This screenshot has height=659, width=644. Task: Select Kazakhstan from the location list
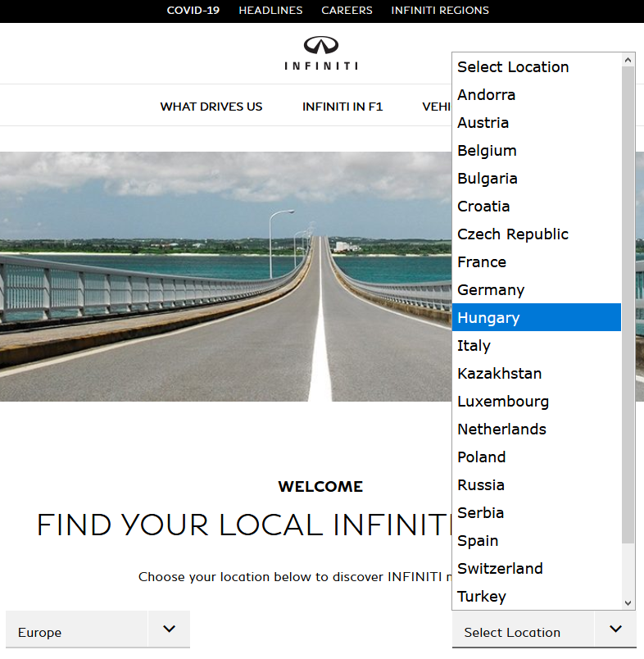coord(537,373)
